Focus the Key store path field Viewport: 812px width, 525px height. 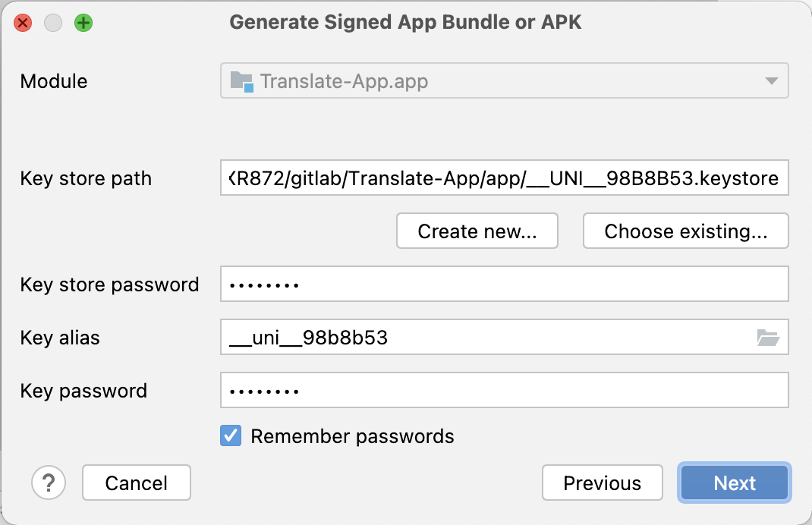(505, 178)
